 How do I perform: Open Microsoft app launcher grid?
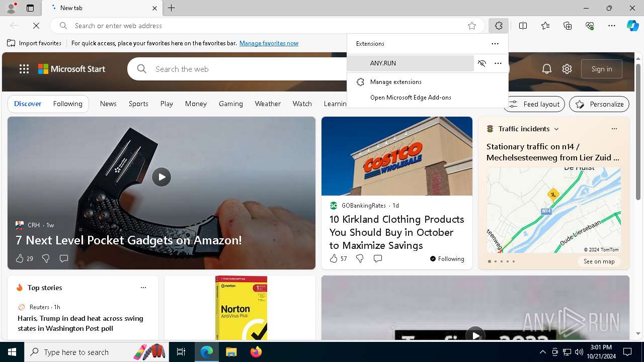[x=24, y=69]
